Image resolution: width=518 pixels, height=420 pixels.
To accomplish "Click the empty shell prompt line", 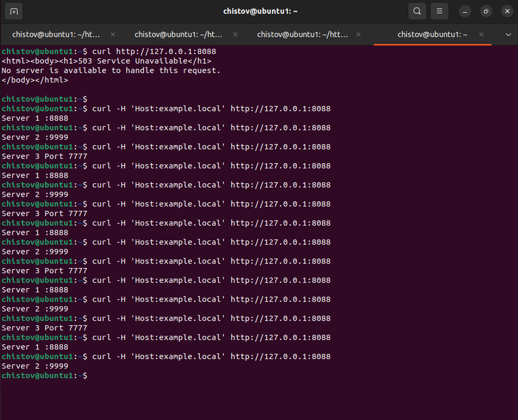I will pyautogui.click(x=44, y=376).
